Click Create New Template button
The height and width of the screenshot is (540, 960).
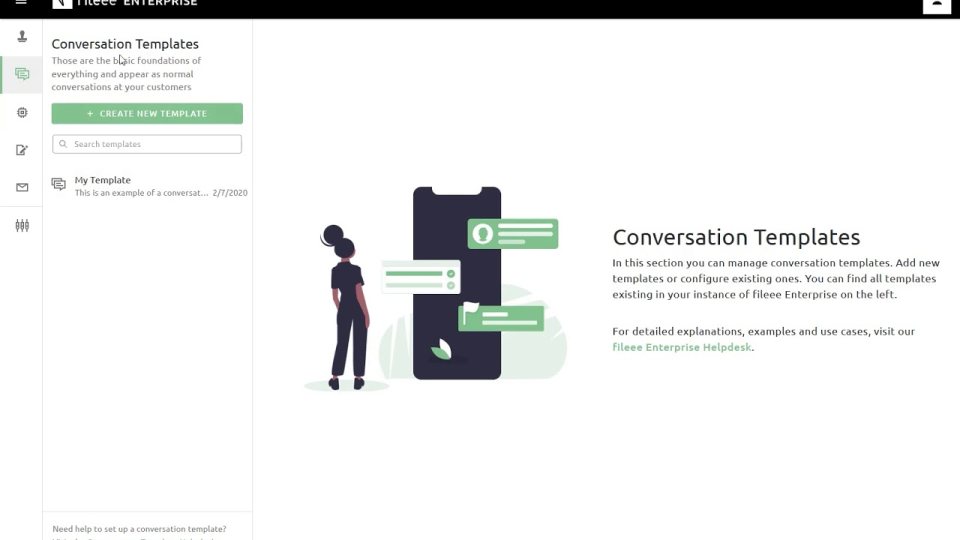(x=147, y=113)
